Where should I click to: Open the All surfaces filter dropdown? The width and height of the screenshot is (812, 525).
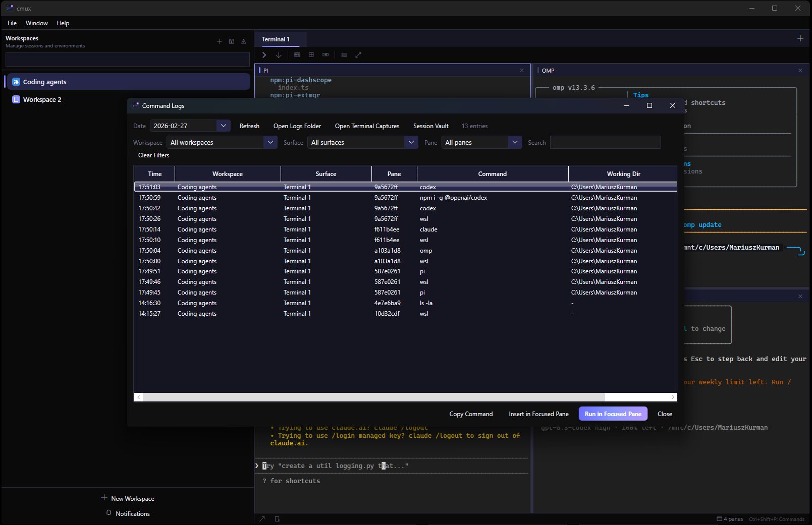363,142
